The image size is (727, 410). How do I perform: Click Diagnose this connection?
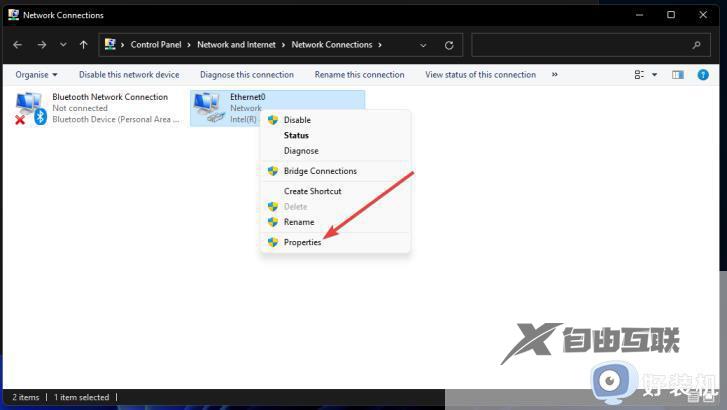(x=247, y=75)
